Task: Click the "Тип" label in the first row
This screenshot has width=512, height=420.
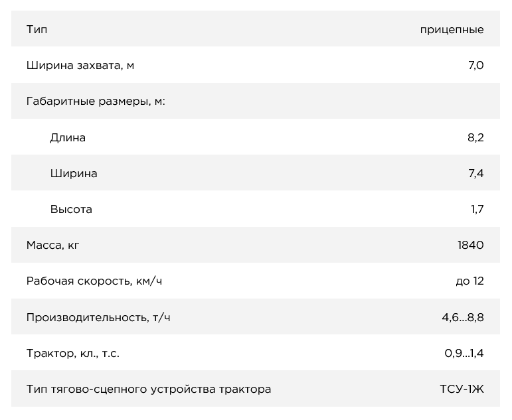Action: pos(37,29)
